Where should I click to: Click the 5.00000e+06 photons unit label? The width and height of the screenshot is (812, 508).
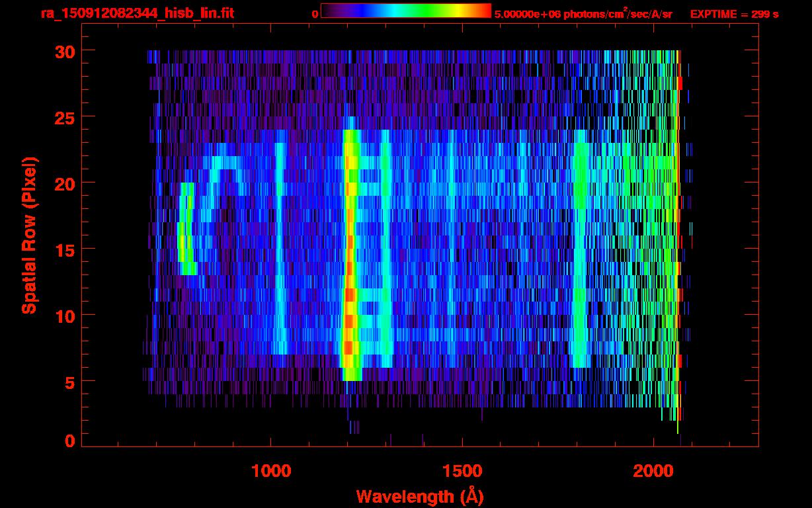(x=583, y=13)
